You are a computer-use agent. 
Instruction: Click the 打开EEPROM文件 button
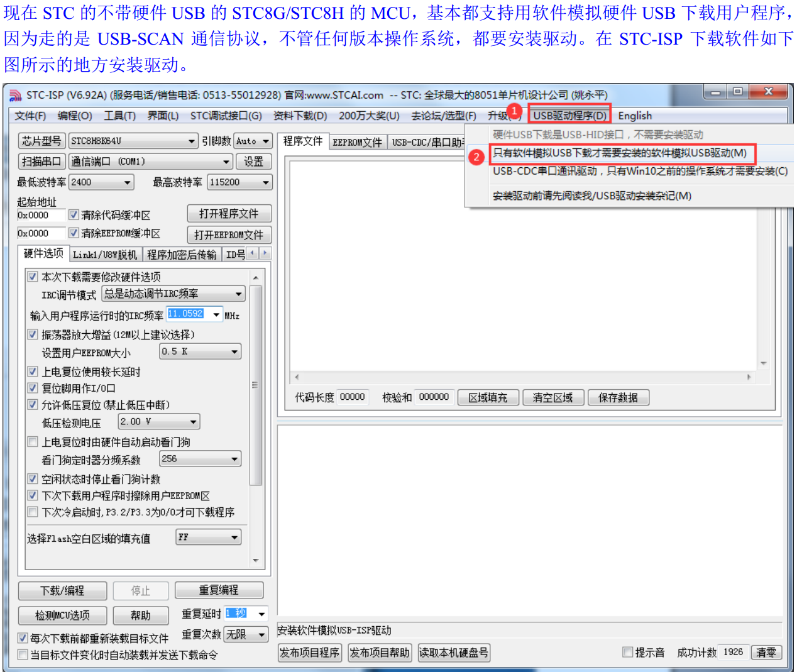point(229,234)
